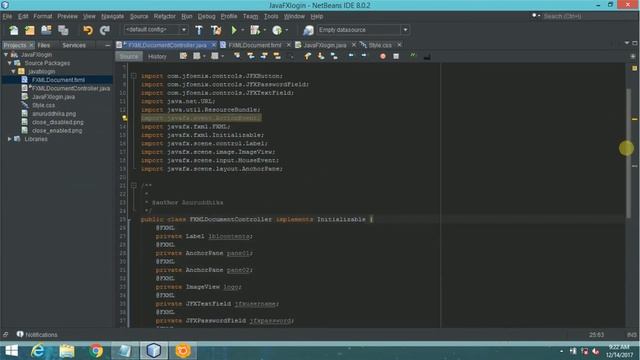The width and height of the screenshot is (640, 360).
Task: Show the open documents list arrow
Action: coord(627,43)
